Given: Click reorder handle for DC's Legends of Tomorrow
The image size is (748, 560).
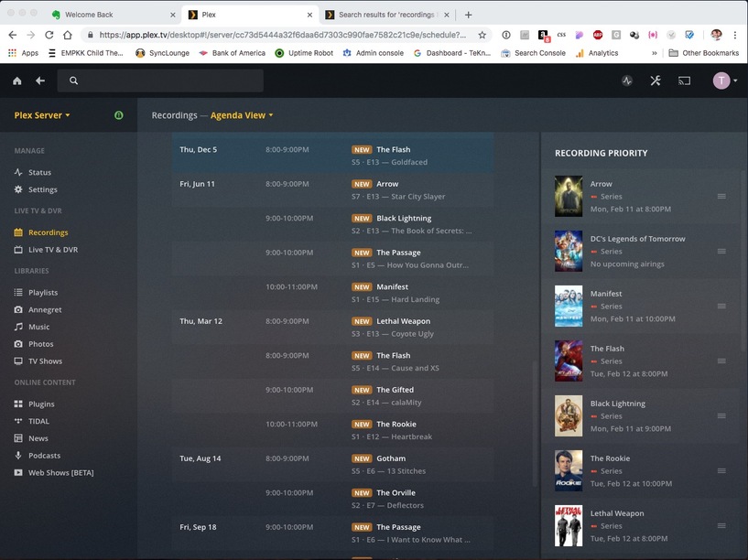Looking at the screenshot, I should pos(721,251).
